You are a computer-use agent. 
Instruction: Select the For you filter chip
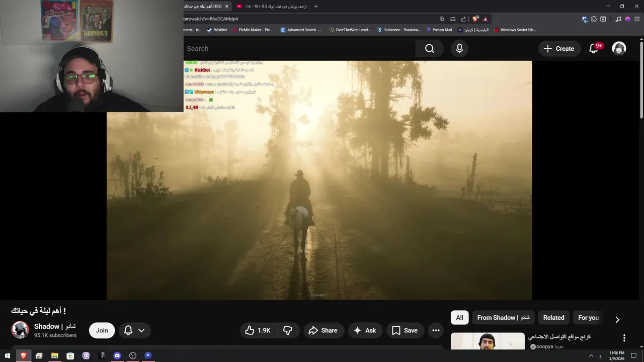pyautogui.click(x=588, y=318)
